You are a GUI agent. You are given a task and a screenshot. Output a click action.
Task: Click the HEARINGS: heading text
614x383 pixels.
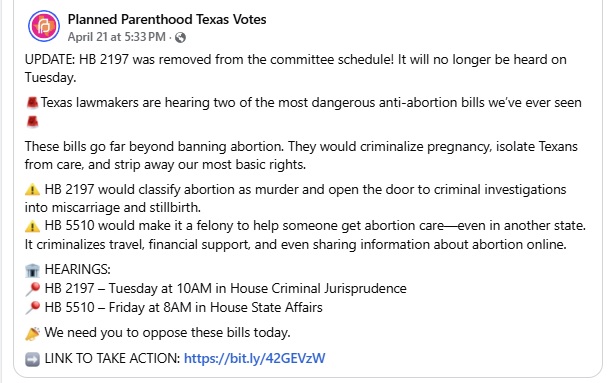click(78, 269)
